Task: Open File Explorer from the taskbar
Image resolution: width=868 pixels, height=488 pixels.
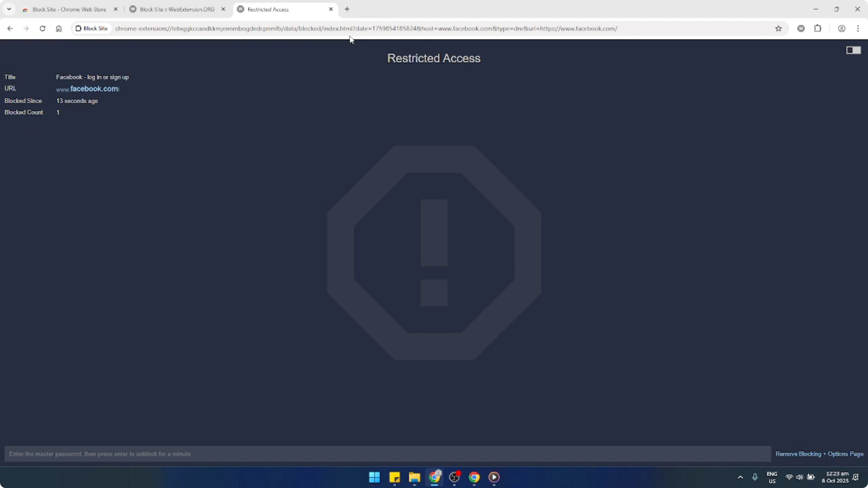Action: [x=414, y=477]
